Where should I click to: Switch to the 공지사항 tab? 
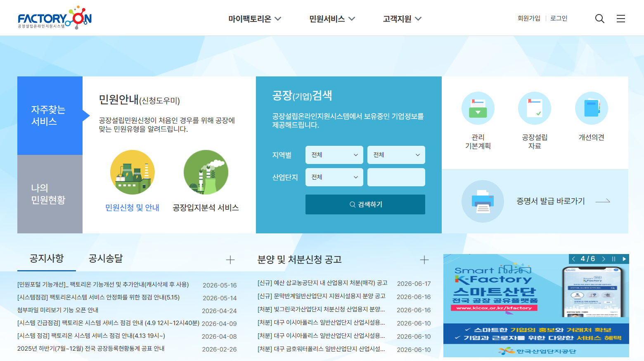point(47,259)
